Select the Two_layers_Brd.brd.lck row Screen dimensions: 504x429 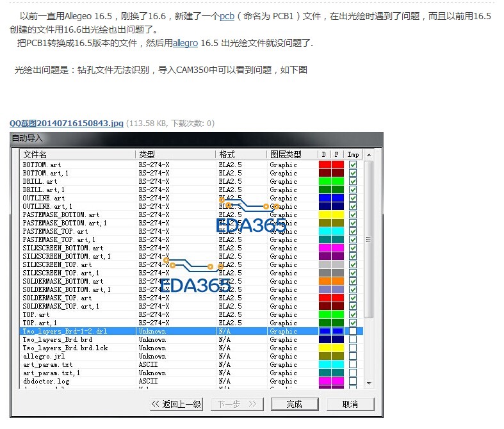coord(191,348)
